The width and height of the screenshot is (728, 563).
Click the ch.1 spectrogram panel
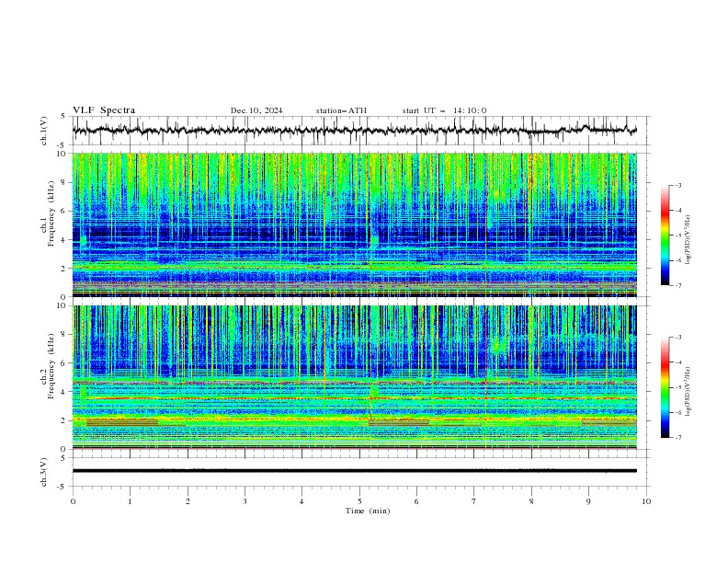[355, 224]
